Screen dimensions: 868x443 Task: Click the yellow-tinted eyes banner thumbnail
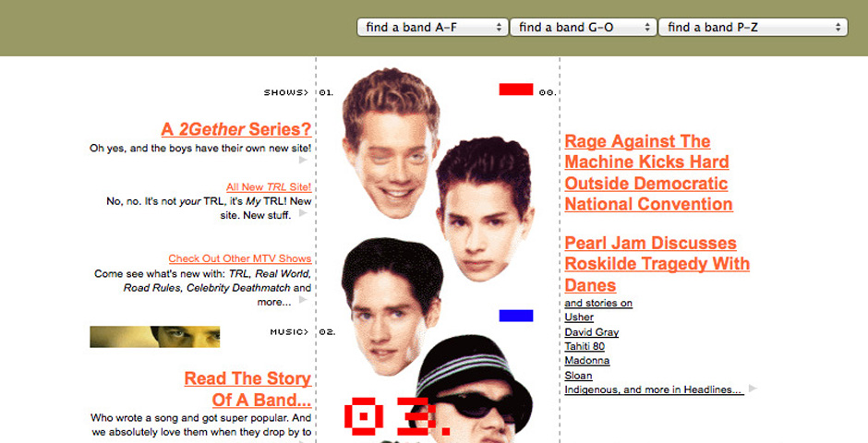(x=155, y=337)
